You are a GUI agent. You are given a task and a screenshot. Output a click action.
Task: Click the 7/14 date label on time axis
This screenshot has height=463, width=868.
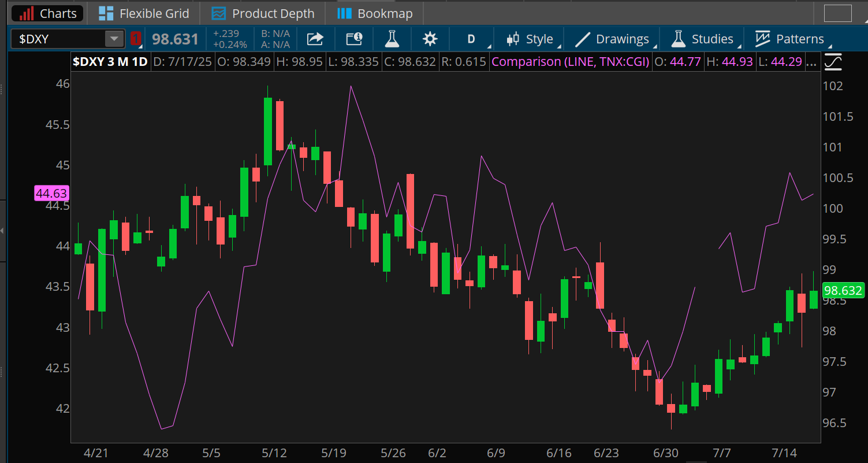point(784,453)
